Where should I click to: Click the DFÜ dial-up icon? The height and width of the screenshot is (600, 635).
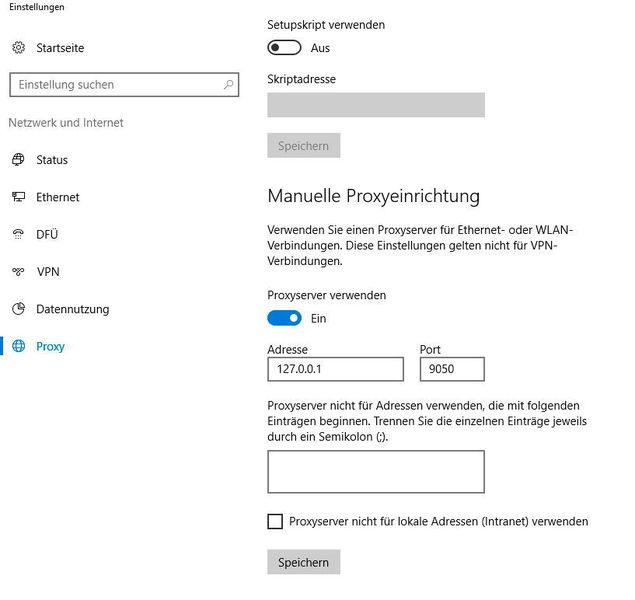[x=18, y=234]
